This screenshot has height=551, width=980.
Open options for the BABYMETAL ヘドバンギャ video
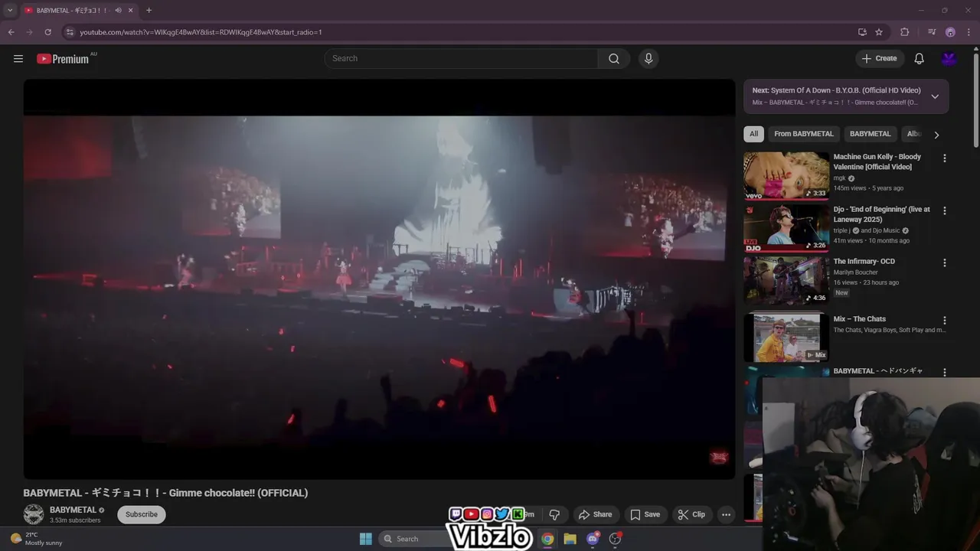point(945,372)
